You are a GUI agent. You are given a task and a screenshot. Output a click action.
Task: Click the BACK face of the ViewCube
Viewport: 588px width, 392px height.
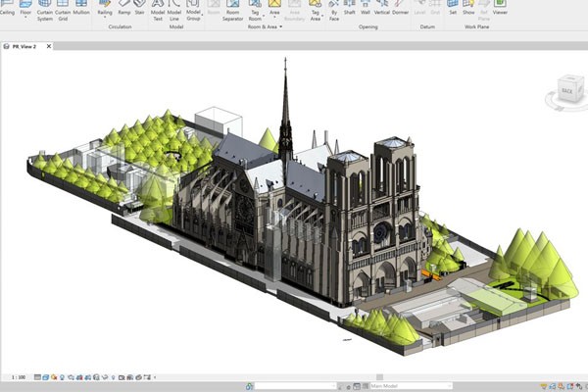point(567,90)
